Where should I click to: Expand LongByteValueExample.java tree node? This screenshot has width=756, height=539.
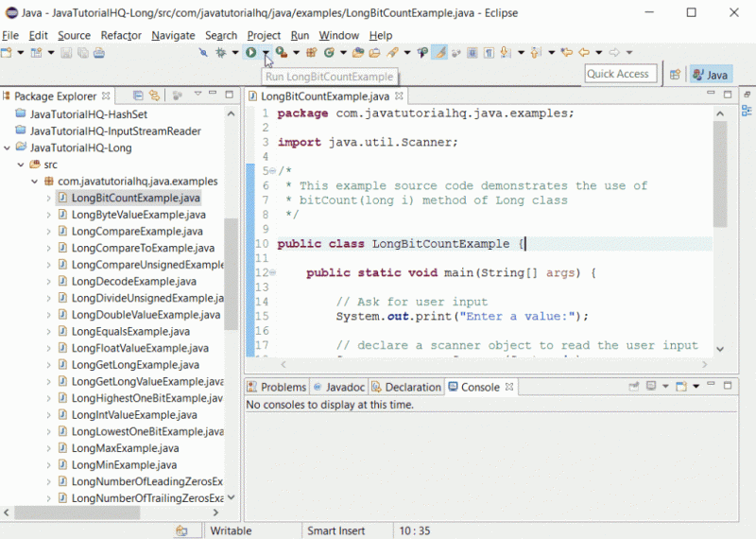(x=49, y=215)
